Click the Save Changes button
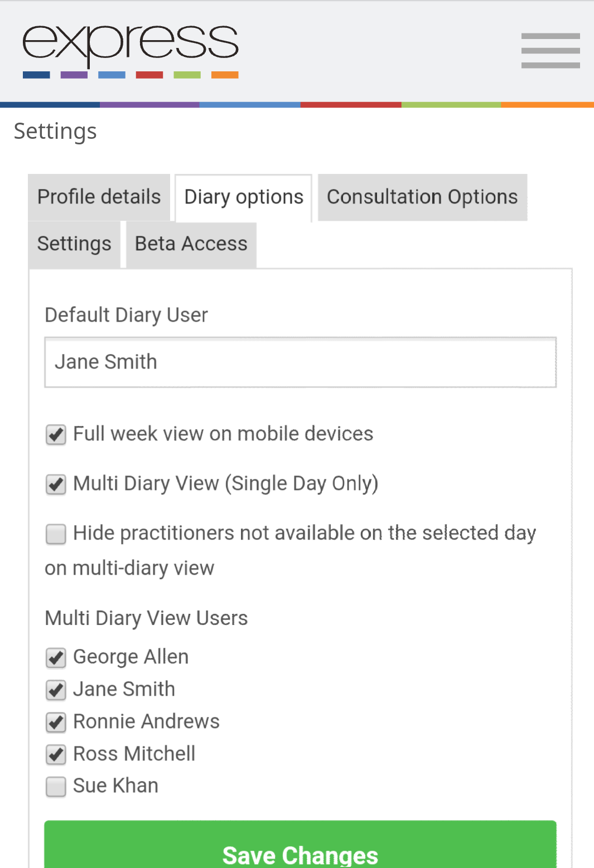Image resolution: width=594 pixels, height=868 pixels. 301,844
